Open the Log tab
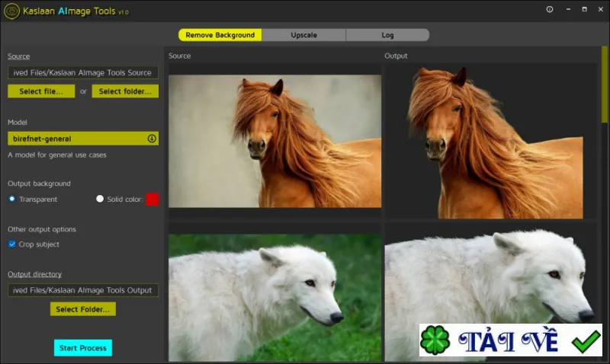The image size is (610, 364). 387,35
